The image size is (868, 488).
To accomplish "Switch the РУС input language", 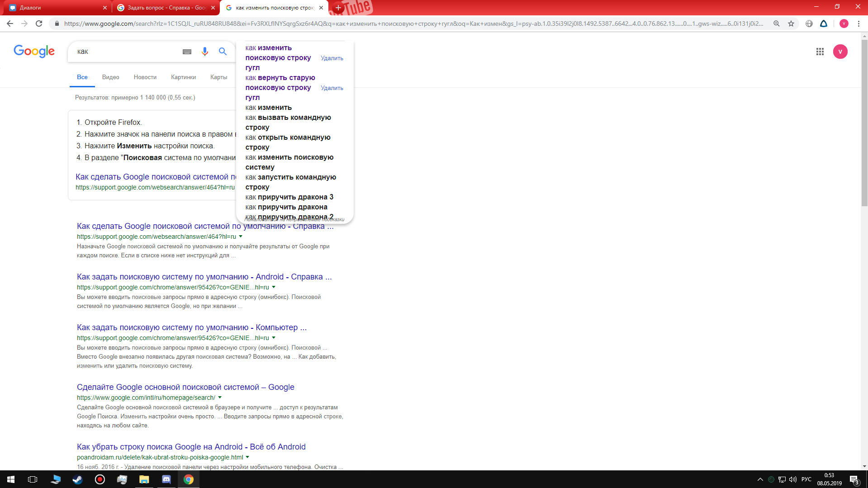I will (806, 479).
